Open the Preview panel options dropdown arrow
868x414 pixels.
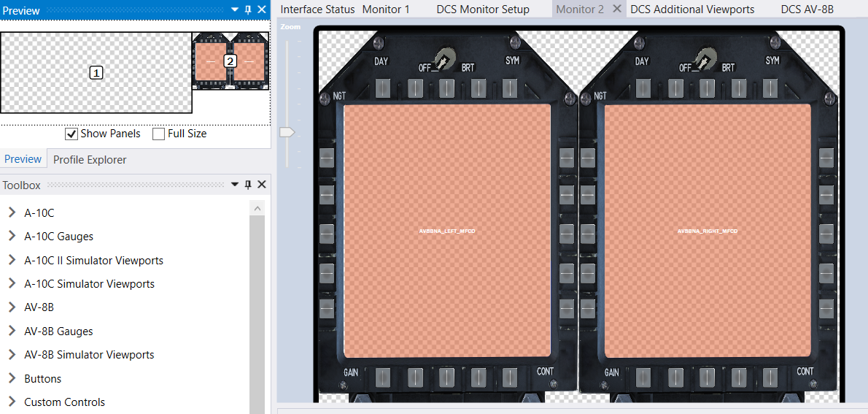coord(235,9)
